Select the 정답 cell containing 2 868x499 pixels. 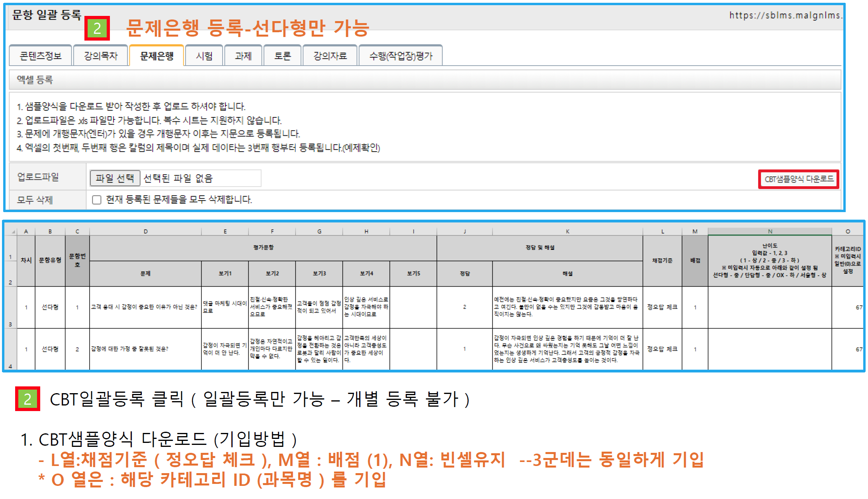(x=464, y=307)
